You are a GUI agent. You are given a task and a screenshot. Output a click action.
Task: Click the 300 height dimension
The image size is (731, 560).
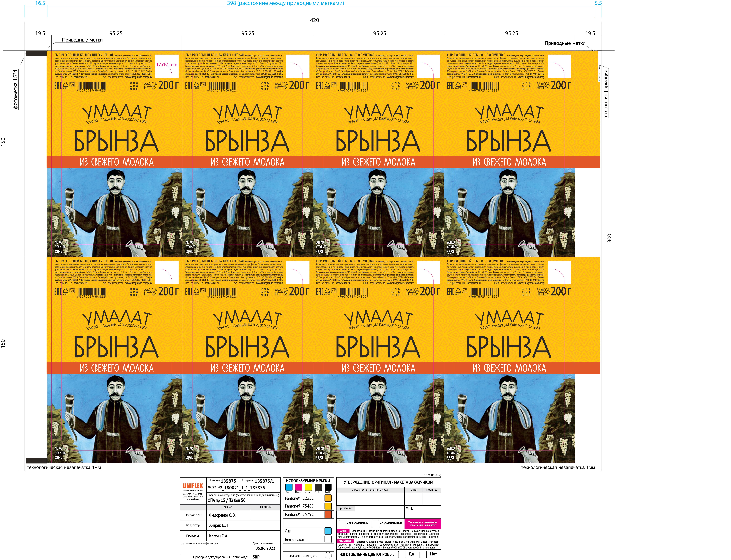coord(609,238)
